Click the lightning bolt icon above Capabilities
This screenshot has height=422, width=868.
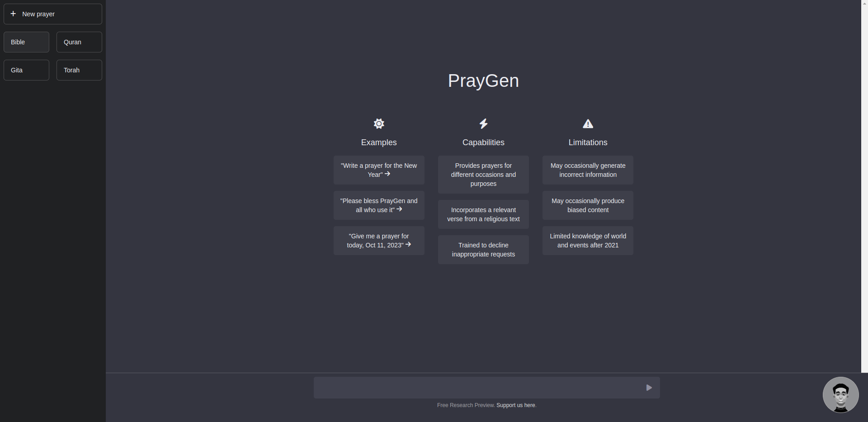pyautogui.click(x=483, y=123)
